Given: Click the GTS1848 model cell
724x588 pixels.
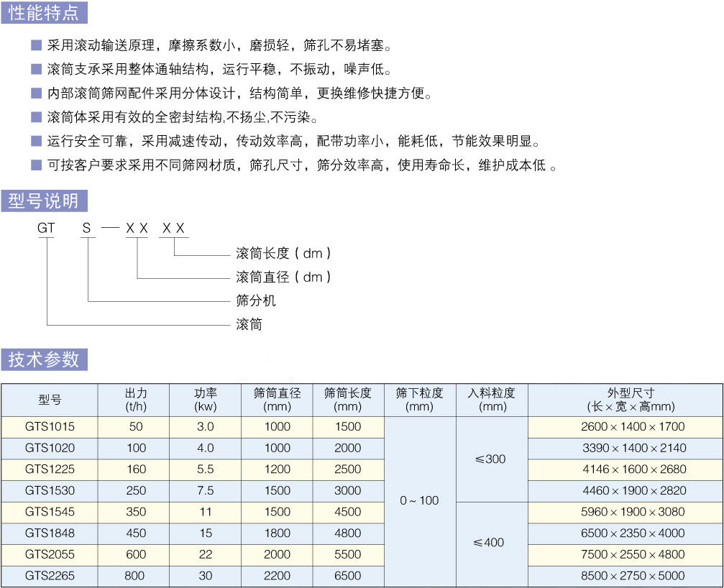Looking at the screenshot, I should 50,533.
